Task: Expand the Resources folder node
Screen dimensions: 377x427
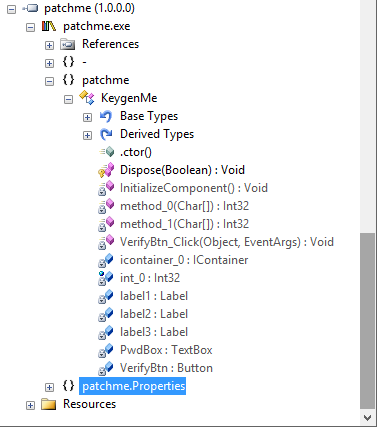Action: 30,405
